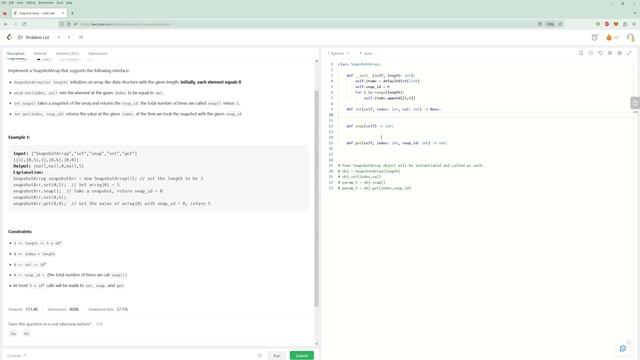Click the Example 1 heading
This screenshot has height=360, width=640.
(x=19, y=137)
